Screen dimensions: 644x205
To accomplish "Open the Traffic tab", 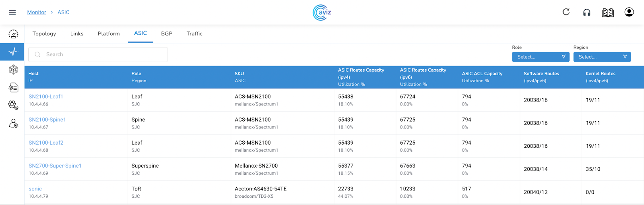I will [x=194, y=34].
